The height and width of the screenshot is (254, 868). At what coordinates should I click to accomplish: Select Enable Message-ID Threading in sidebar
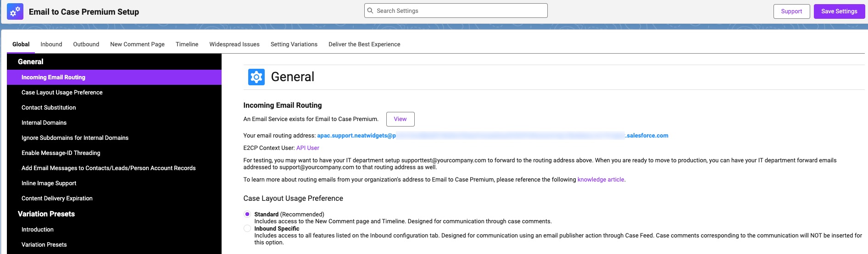(x=114, y=153)
